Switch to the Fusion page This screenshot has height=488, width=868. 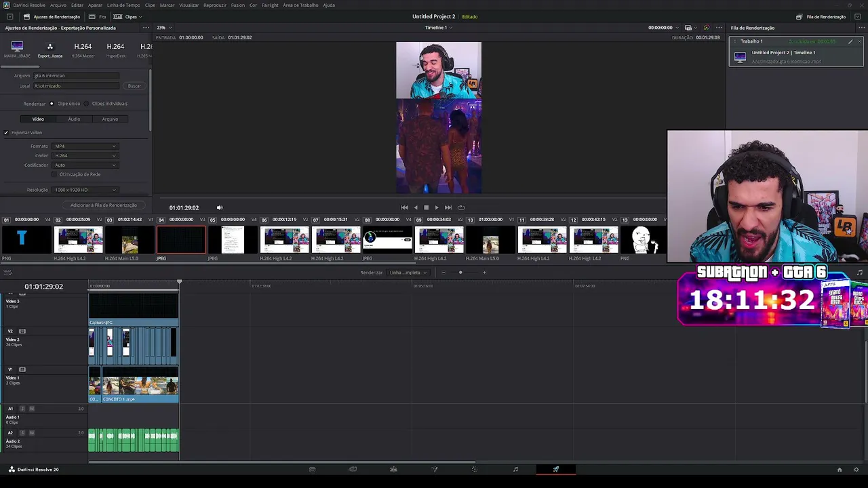coord(435,469)
